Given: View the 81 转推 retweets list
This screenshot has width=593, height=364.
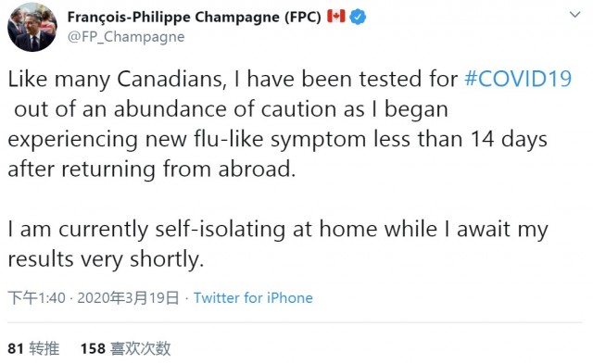Looking at the screenshot, I should click(33, 348).
